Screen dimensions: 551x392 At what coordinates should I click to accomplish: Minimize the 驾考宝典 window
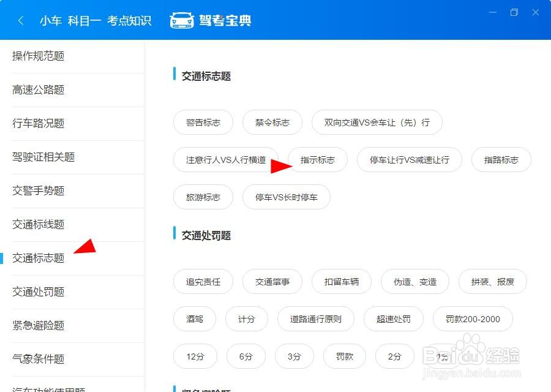click(x=493, y=12)
